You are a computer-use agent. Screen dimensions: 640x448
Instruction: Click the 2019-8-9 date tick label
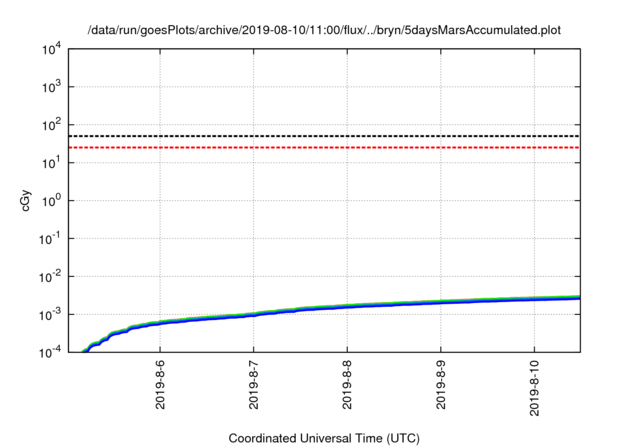coord(441,384)
